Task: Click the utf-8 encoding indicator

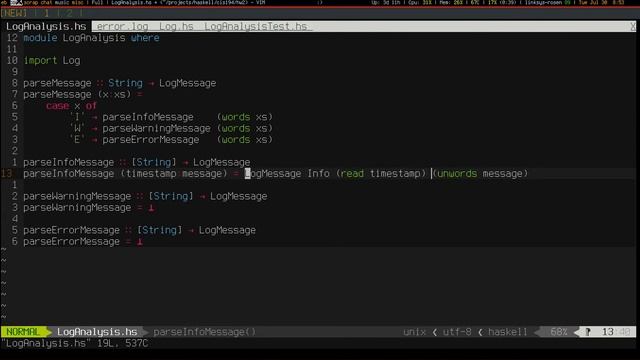Action: [457, 332]
